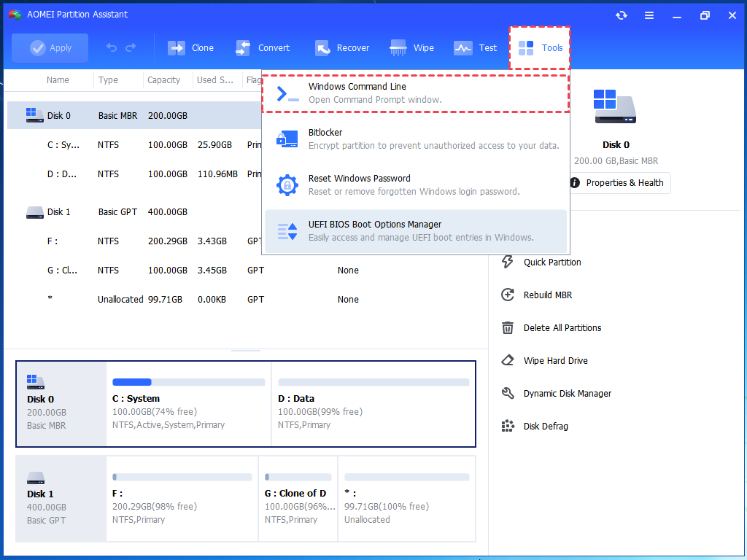Select Wipe Hard Drive option
Image resolution: width=747 pixels, height=560 pixels.
(555, 361)
